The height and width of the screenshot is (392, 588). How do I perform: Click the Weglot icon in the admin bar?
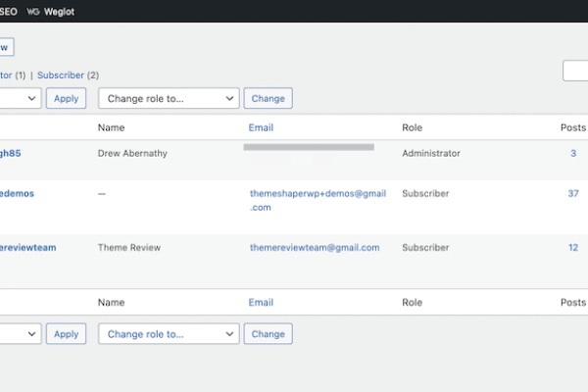point(34,11)
